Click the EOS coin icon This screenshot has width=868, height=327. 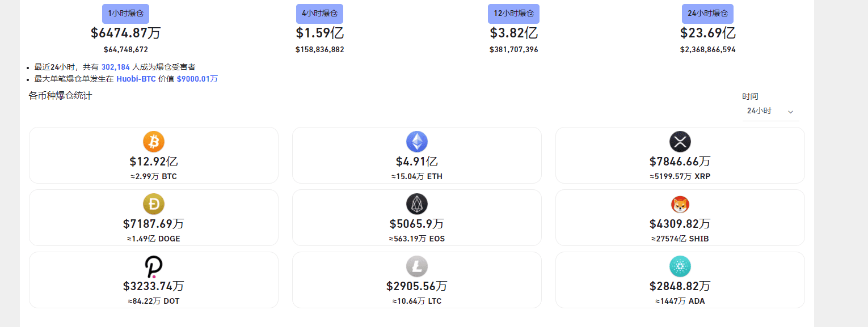pyautogui.click(x=417, y=203)
